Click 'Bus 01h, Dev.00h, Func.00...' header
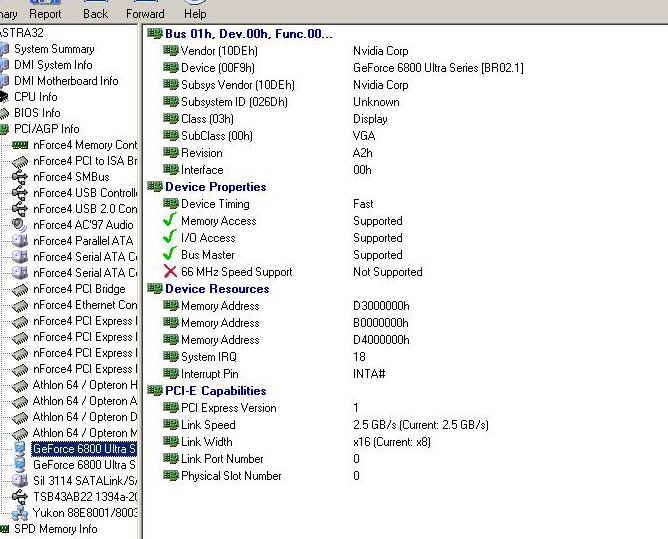Image resolution: width=668 pixels, height=539 pixels. (x=249, y=34)
